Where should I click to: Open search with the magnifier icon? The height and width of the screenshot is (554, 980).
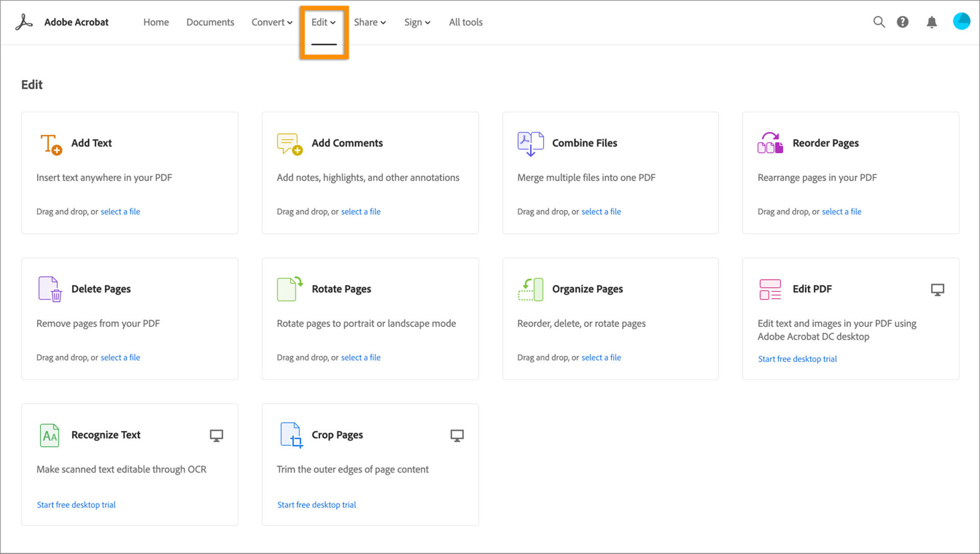point(878,22)
